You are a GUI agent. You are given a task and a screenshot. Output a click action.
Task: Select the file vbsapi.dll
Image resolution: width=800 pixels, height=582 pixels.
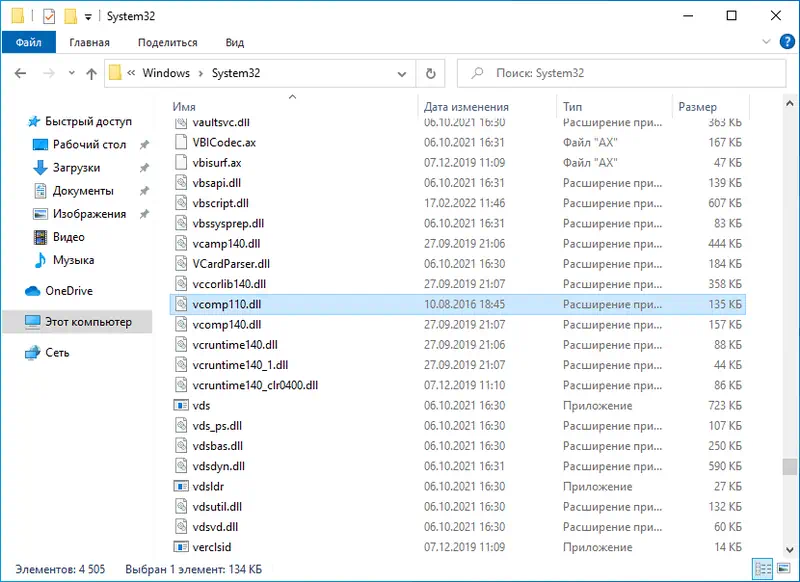pos(457,183)
